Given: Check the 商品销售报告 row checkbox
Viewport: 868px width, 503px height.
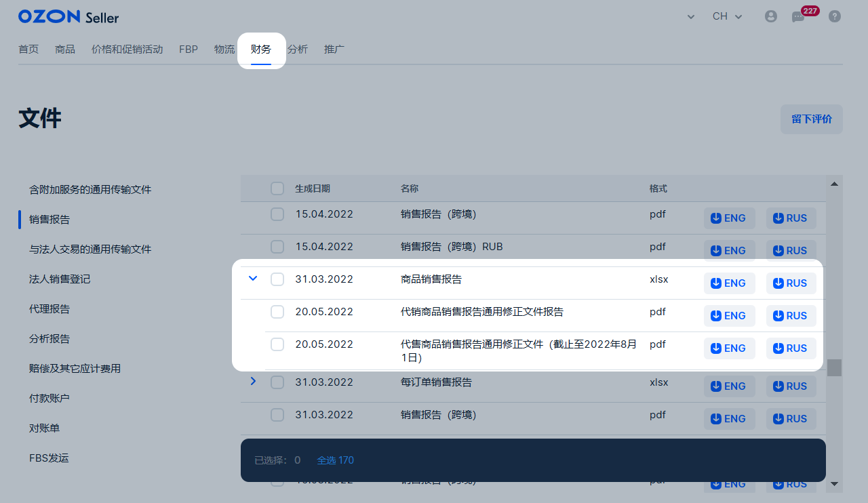Looking at the screenshot, I should pyautogui.click(x=277, y=279).
